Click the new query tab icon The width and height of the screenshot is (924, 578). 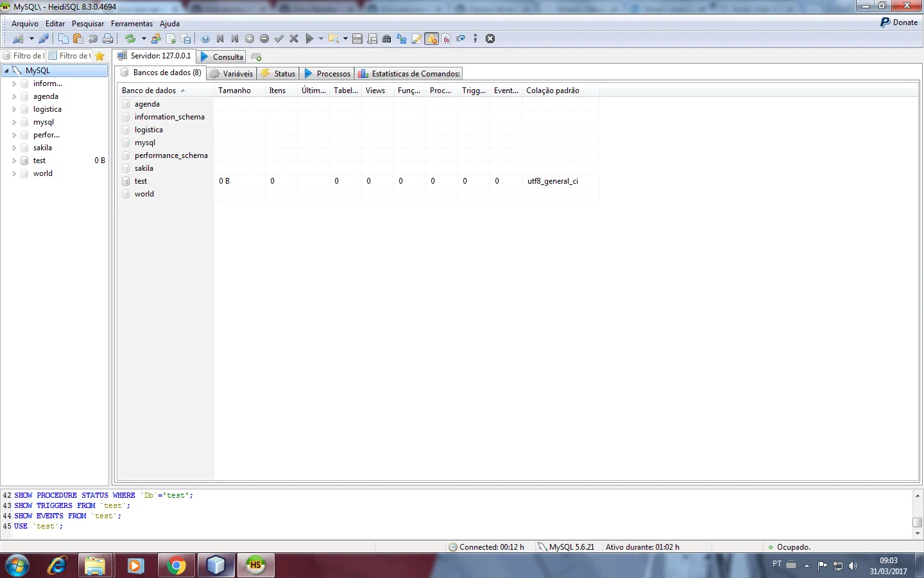coord(256,57)
